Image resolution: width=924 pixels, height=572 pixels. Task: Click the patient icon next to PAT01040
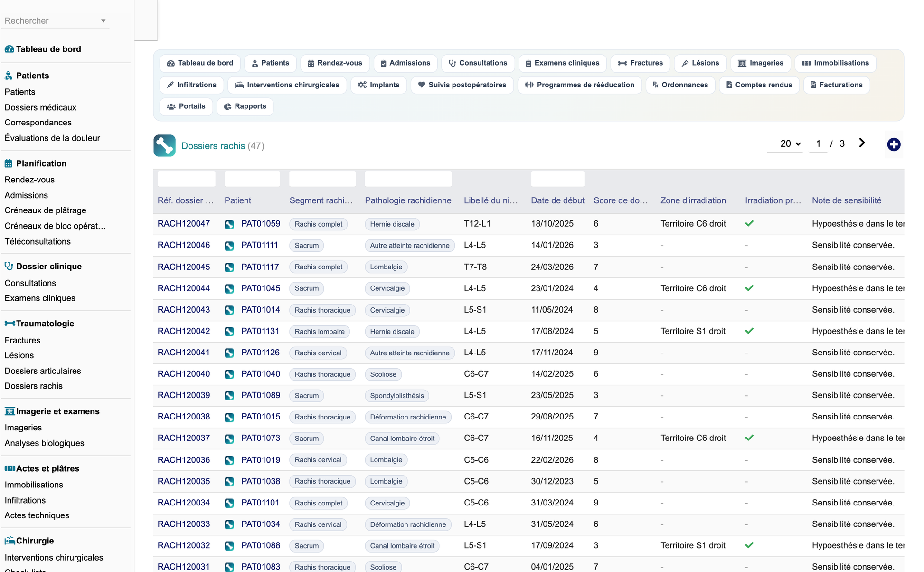point(229,374)
